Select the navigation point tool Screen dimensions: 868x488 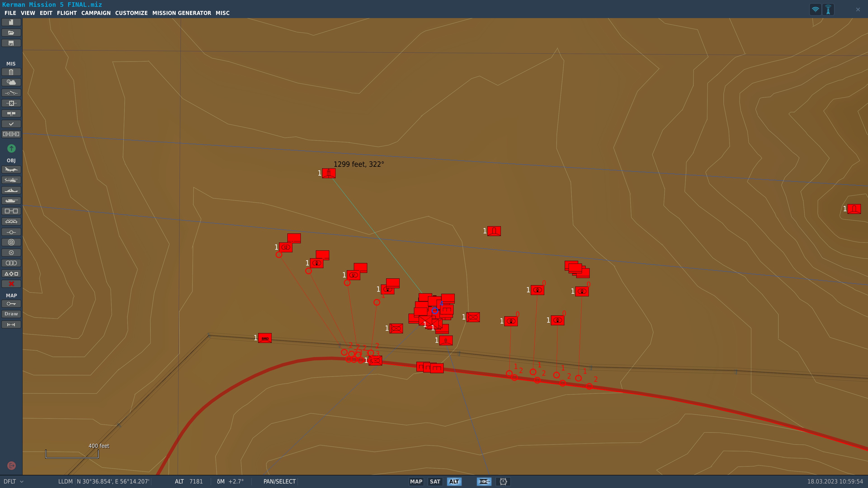11,232
